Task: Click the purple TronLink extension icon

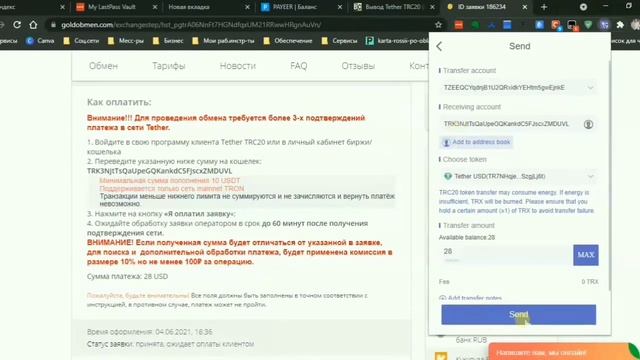Action: [604, 25]
